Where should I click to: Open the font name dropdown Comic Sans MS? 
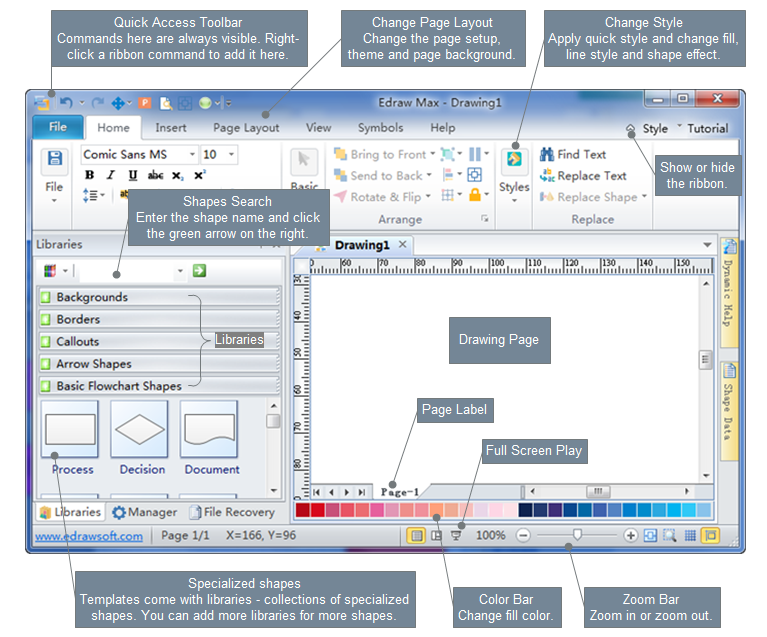click(x=192, y=155)
